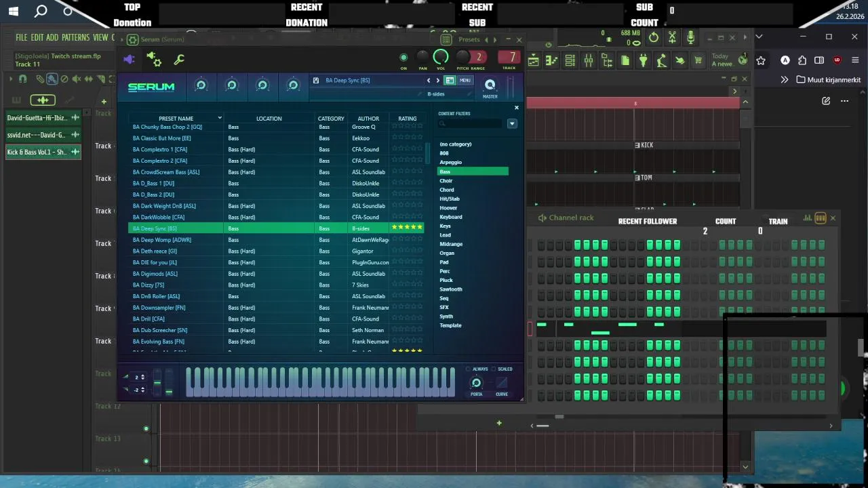Select the Template category filter

(x=450, y=325)
